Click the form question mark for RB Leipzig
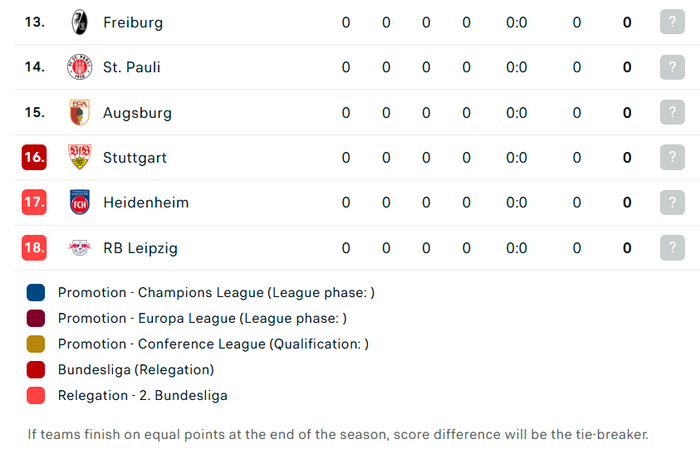 point(672,248)
